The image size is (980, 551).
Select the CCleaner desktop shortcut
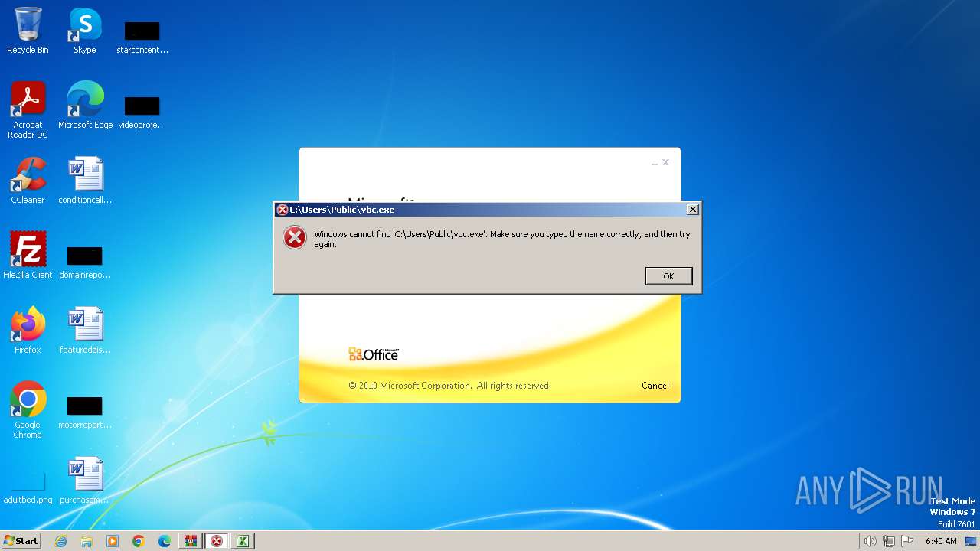28,181
